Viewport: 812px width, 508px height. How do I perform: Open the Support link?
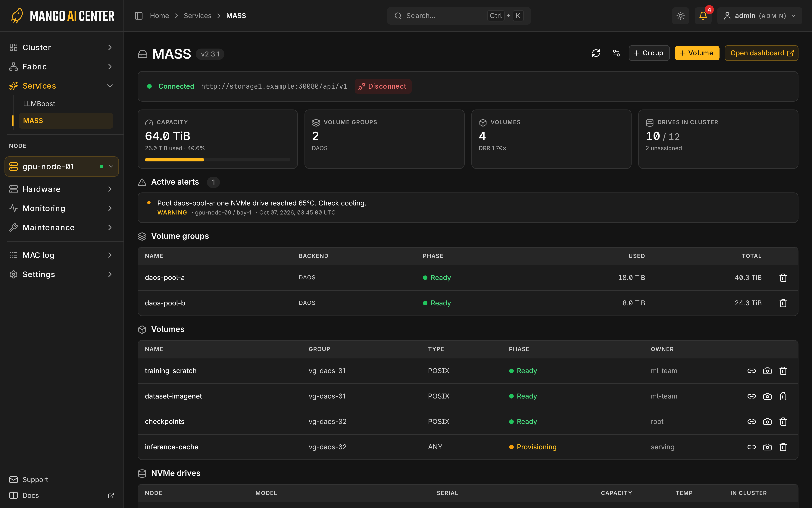(x=62, y=479)
